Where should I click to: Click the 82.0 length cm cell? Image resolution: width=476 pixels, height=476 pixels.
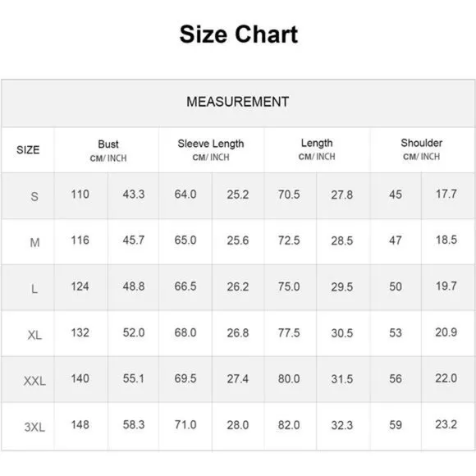[x=289, y=425]
